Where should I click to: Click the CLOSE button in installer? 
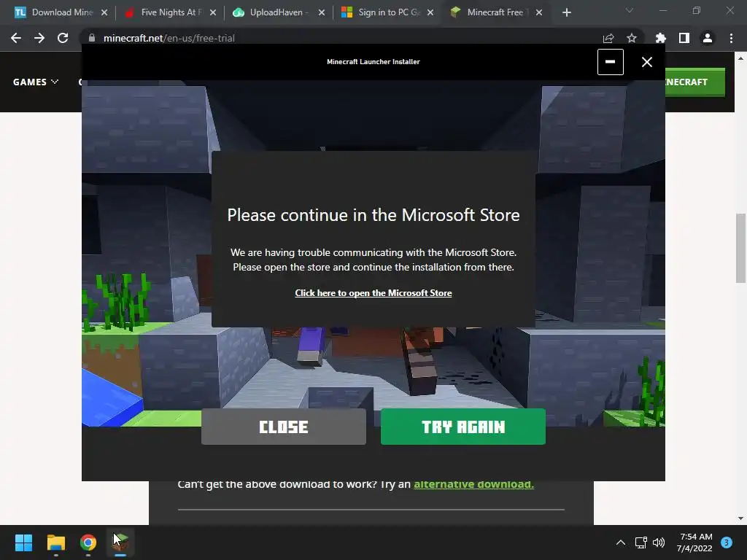284,427
